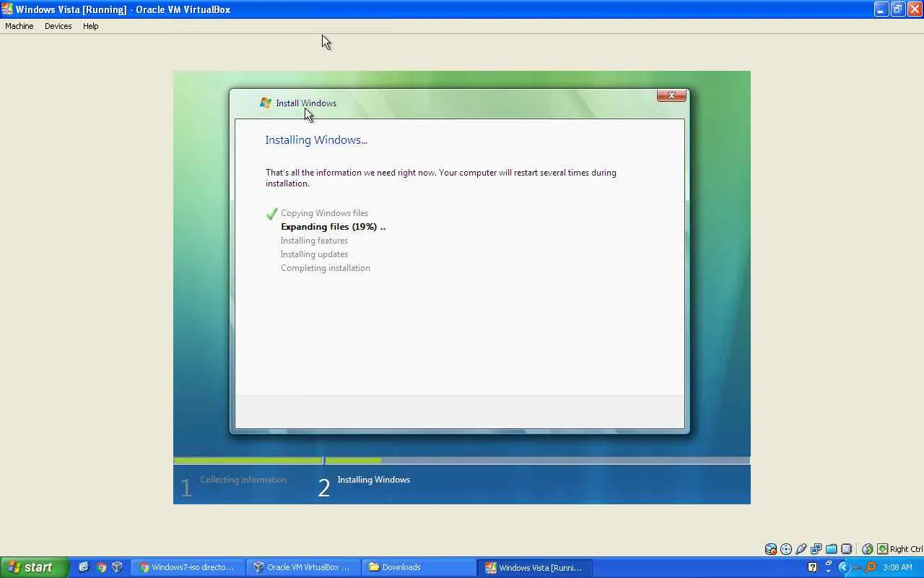
Task: Click the "Installing features" step text
Action: click(314, 241)
